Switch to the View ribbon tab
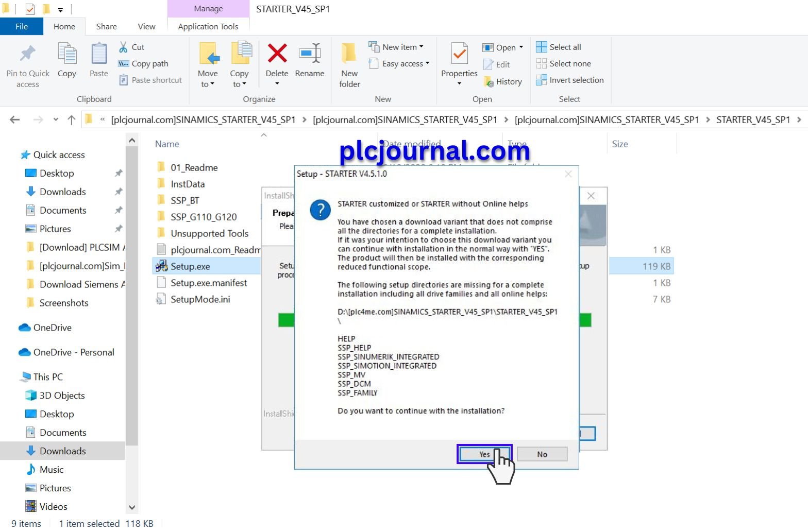 pyautogui.click(x=146, y=26)
